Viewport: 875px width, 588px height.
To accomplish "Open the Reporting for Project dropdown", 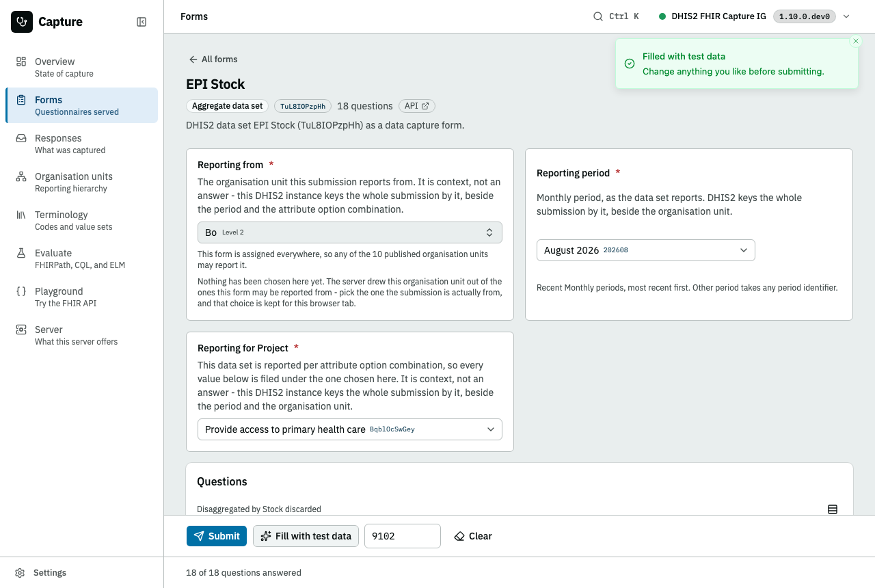I will pyautogui.click(x=350, y=429).
